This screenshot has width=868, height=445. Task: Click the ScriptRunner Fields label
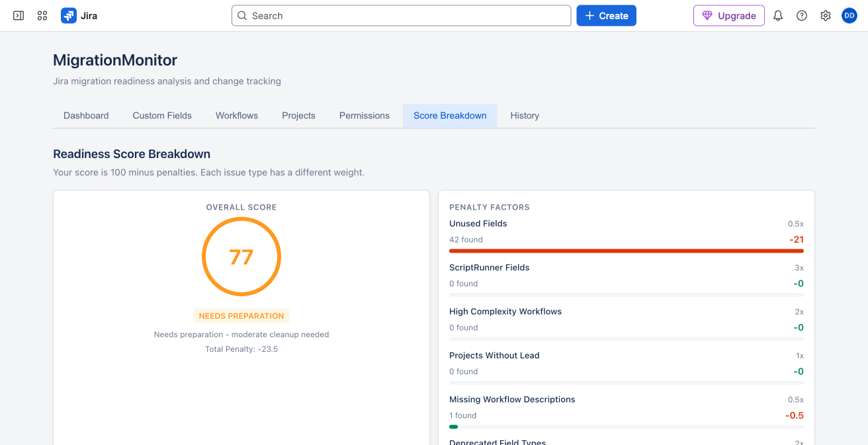coord(490,267)
